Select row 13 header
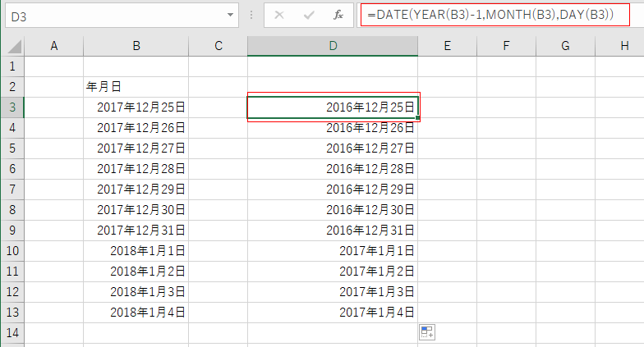644x347 pixels. 12,312
